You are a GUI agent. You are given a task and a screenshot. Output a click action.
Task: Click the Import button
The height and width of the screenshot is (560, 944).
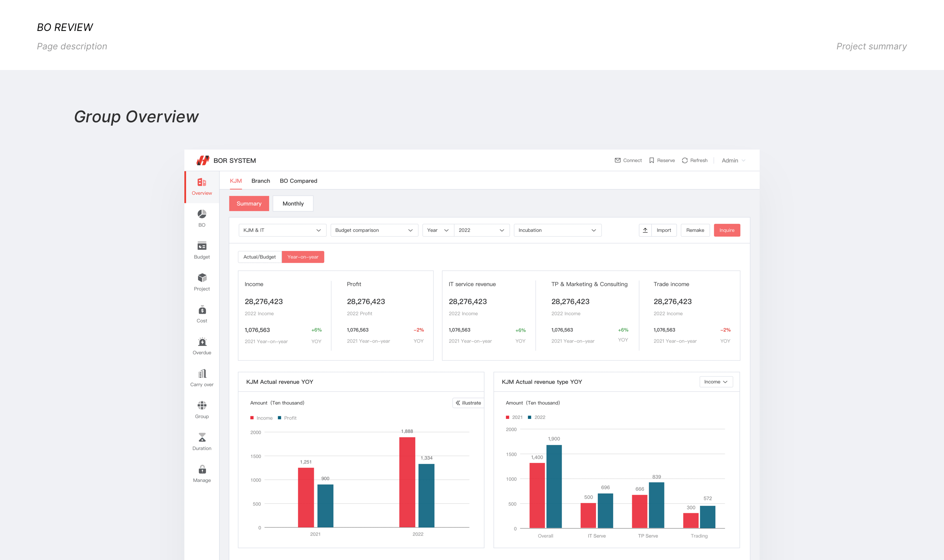coord(664,230)
